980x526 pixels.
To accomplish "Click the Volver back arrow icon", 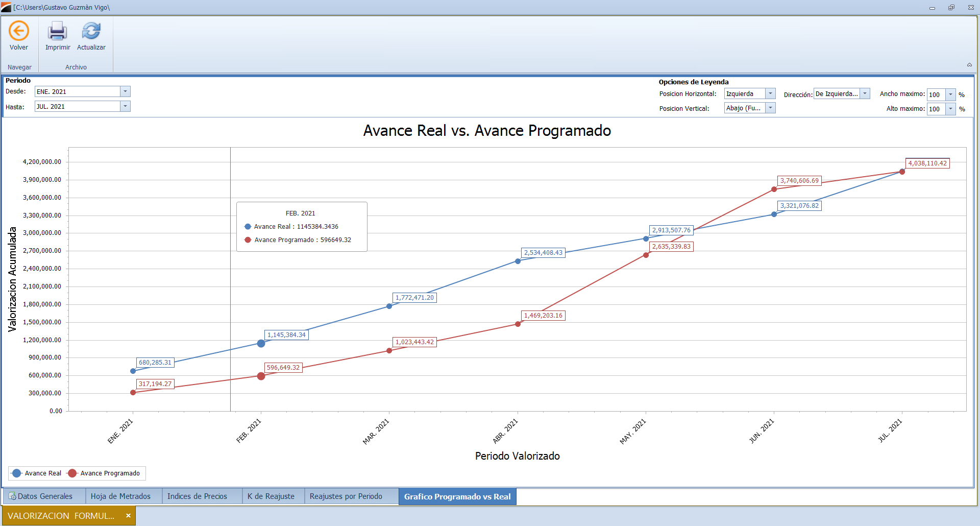I will point(19,31).
